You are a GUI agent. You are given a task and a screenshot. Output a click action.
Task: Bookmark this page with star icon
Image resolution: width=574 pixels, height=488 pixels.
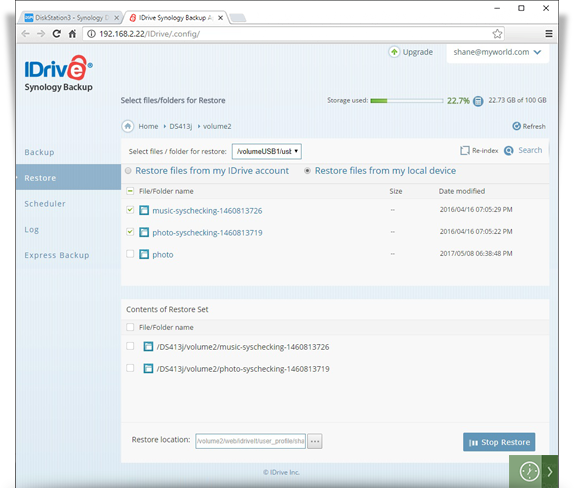point(497,34)
